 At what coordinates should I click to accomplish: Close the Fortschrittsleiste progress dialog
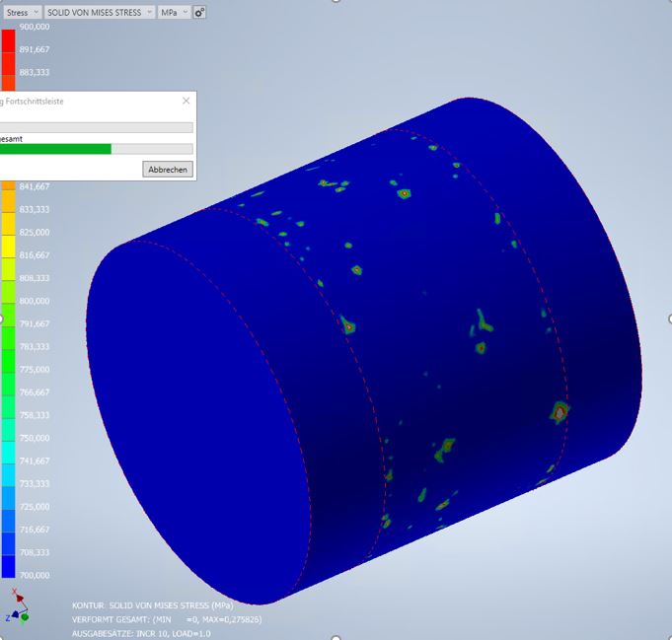[186, 101]
